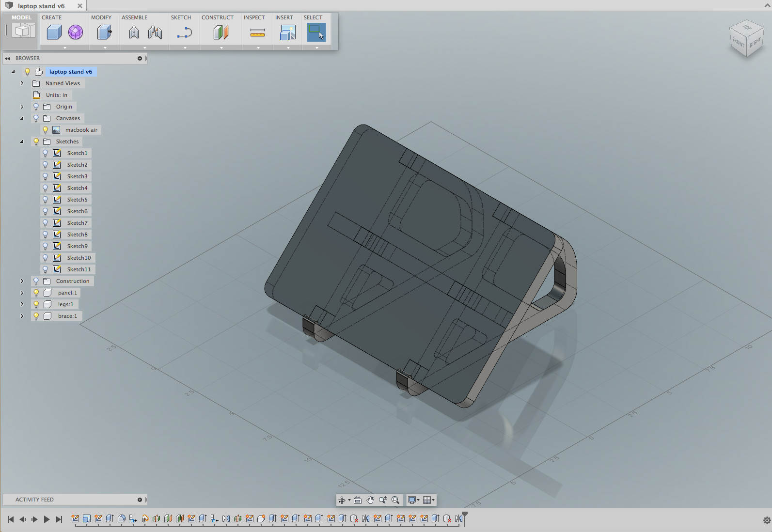Click the Insert canvas icon
772x532 pixels.
287,32
